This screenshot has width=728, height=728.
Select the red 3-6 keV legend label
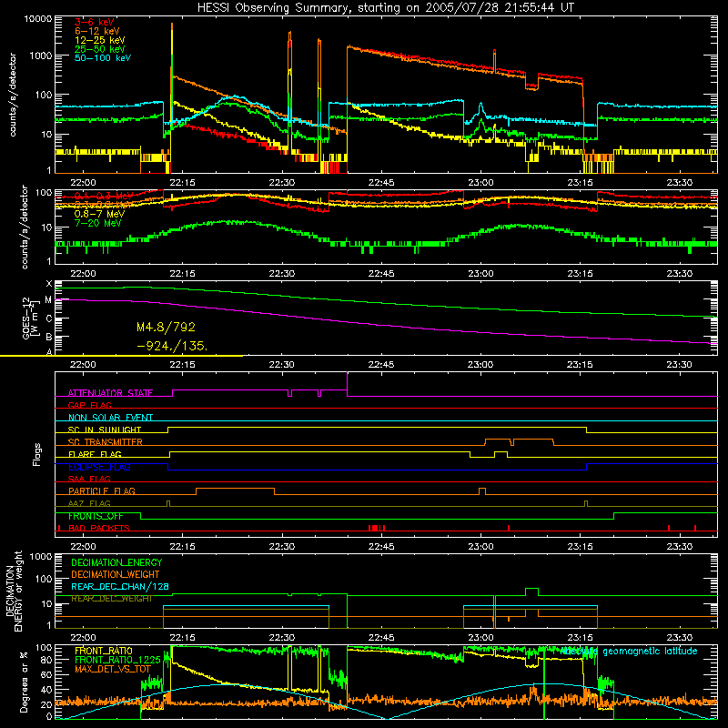(94, 22)
